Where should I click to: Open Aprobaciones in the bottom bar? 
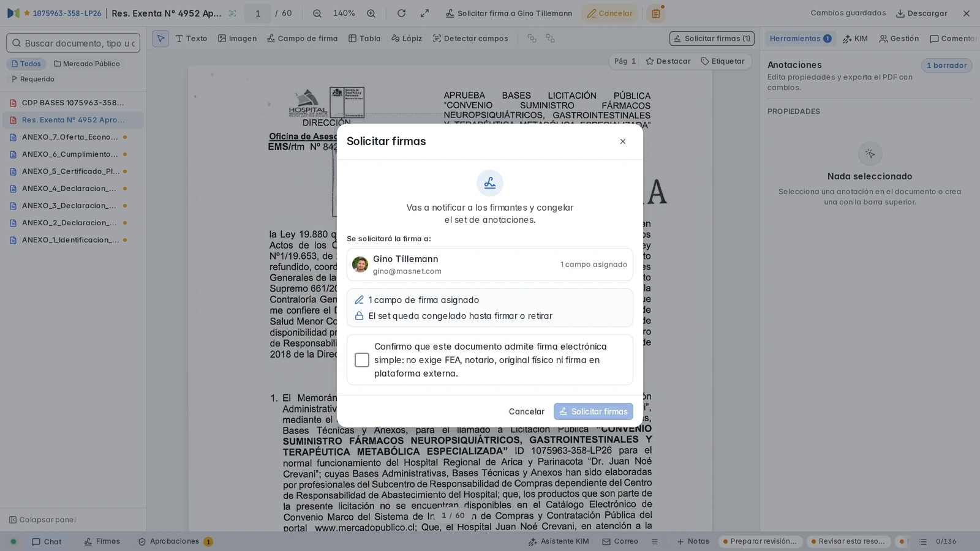pos(175,542)
